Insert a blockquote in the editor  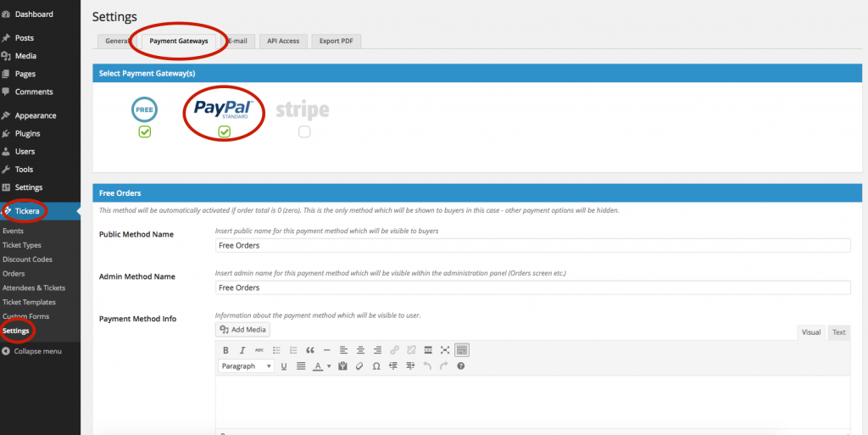tap(310, 350)
